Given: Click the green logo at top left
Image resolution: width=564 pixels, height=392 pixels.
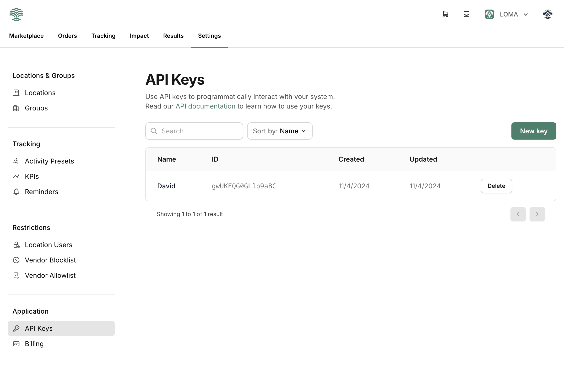Looking at the screenshot, I should (x=16, y=14).
